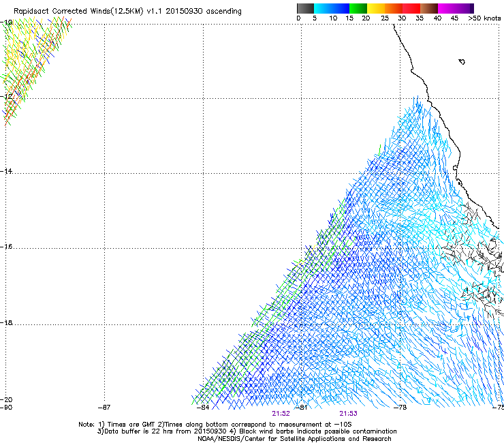
Task: Click the '35' legend scale label
Action: (420, 18)
